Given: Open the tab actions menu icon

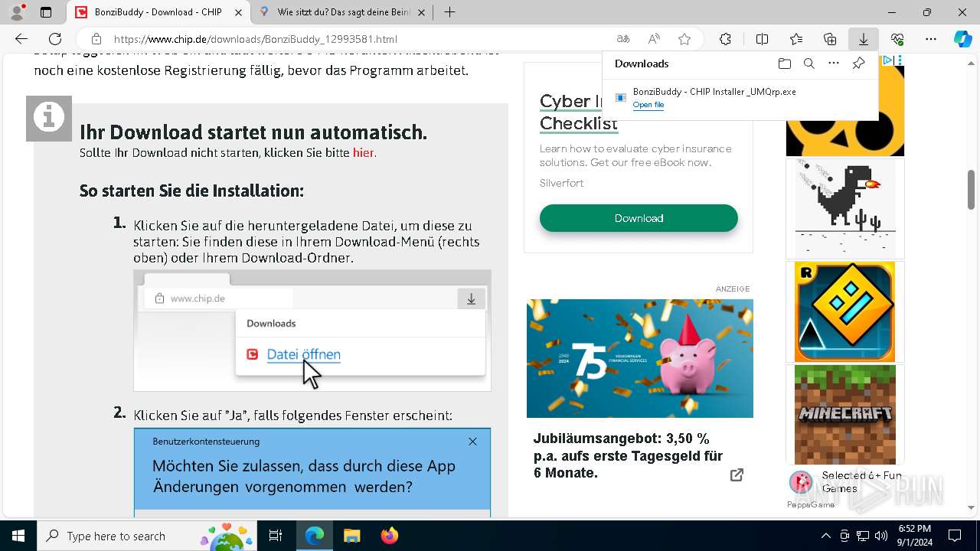Looking at the screenshot, I should 46,12.
